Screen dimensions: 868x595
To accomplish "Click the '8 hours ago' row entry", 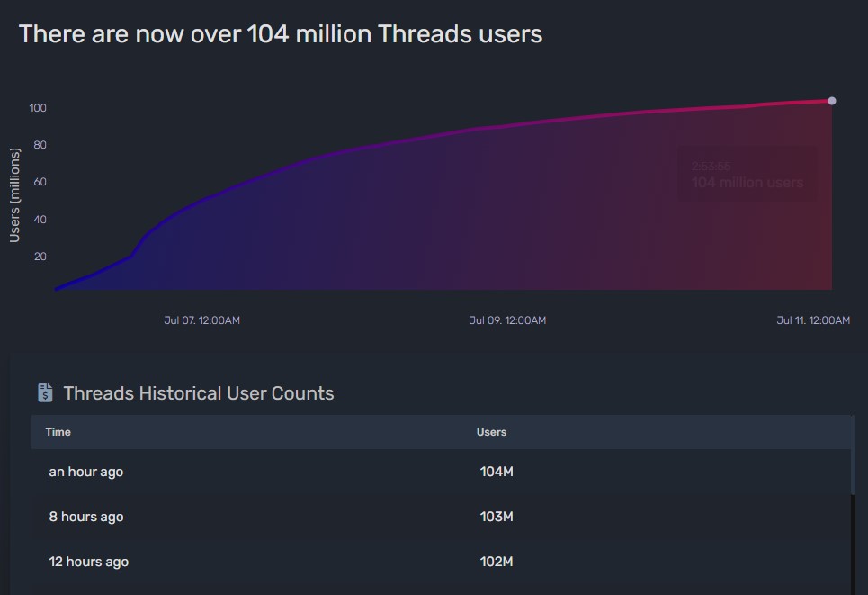I will (85, 517).
